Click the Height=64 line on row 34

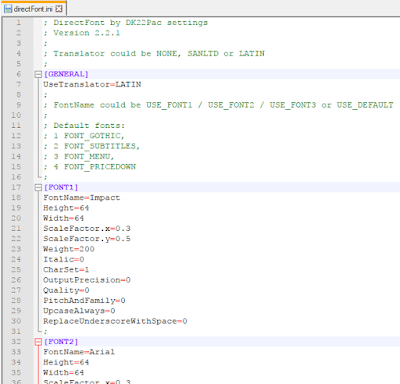tap(66, 362)
